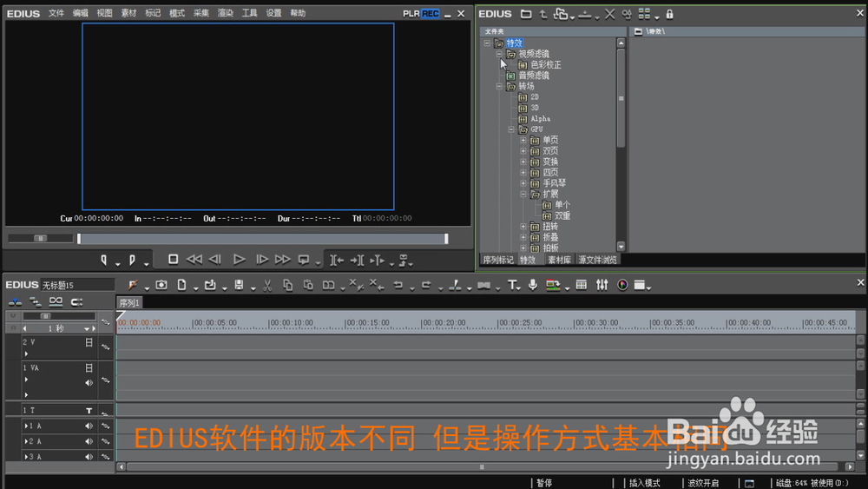The image size is (868, 489).
Task: Click the fast forward button
Action: 282,259
